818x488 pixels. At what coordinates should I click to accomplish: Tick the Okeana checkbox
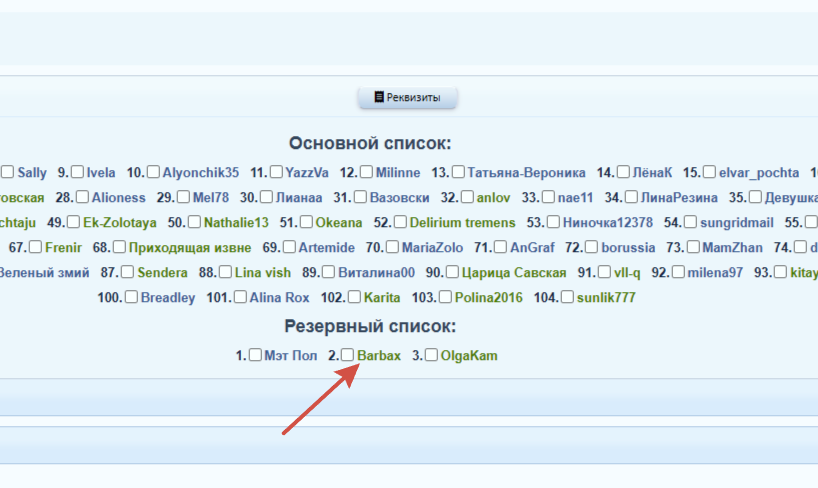[x=306, y=222]
